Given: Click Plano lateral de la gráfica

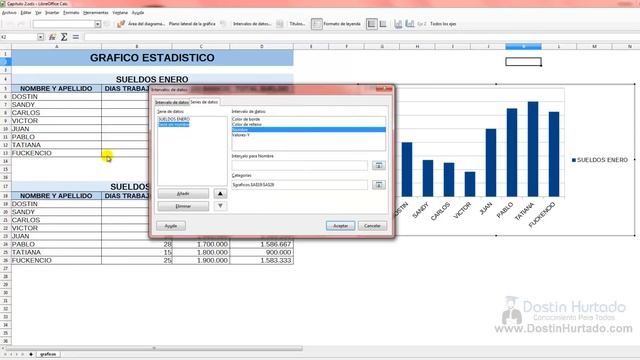Looking at the screenshot, I should point(192,24).
